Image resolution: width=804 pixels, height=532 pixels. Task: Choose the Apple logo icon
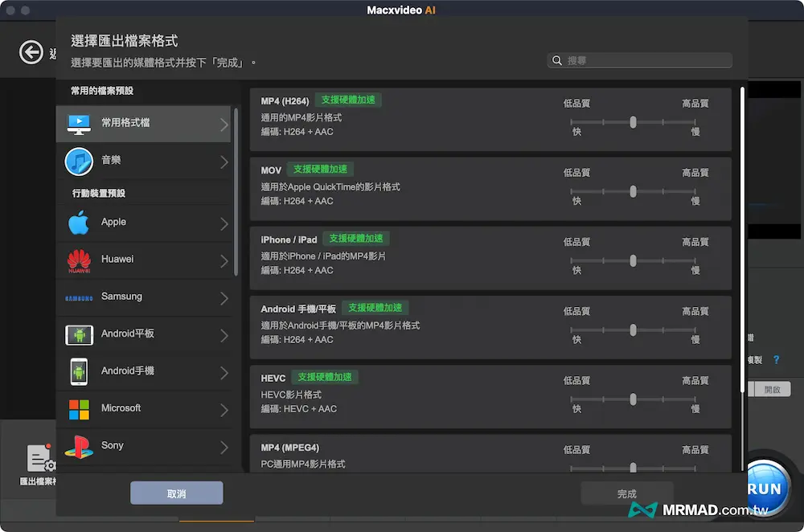pyautogui.click(x=79, y=223)
